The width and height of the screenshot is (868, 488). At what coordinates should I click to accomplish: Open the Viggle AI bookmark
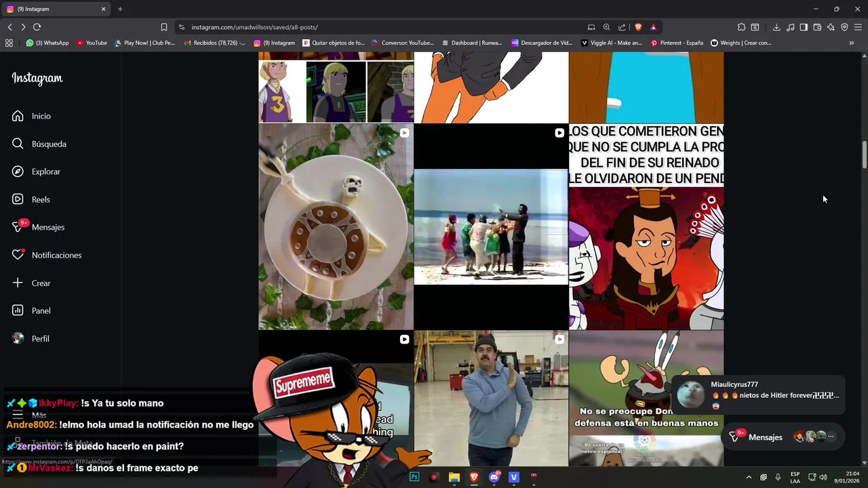click(612, 43)
